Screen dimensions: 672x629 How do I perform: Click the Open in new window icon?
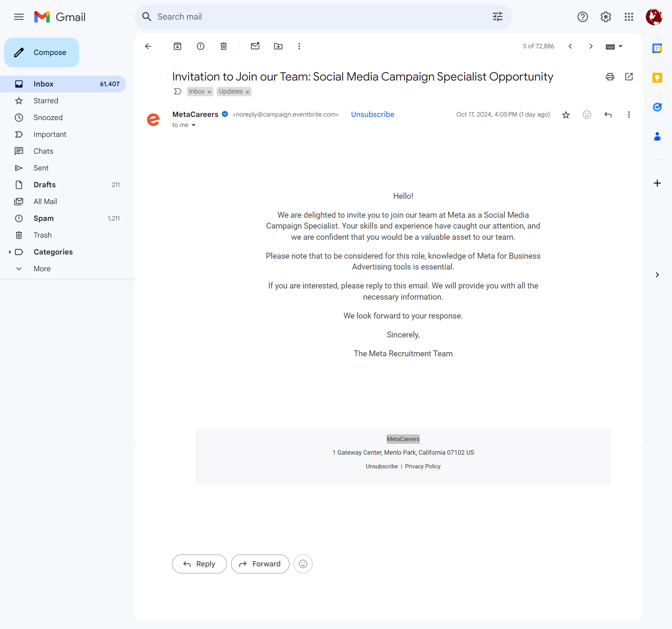pyautogui.click(x=628, y=76)
